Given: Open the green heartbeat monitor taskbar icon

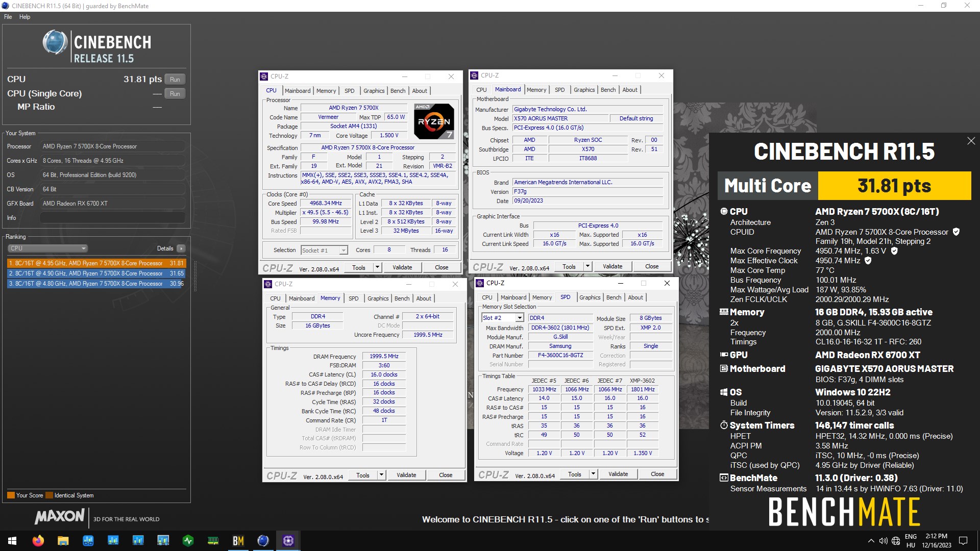Looking at the screenshot, I should coord(188,541).
